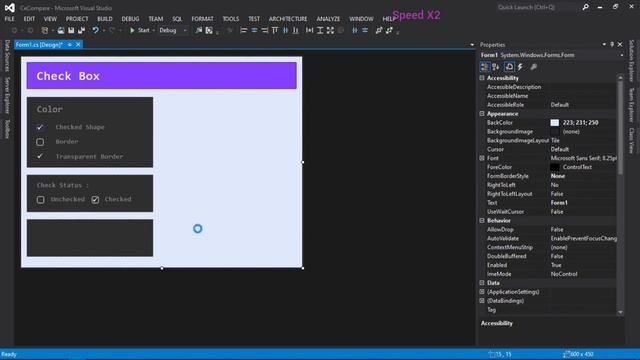Open the BUILD menu
Viewport: 640px width, 360px height.
[x=104, y=19]
